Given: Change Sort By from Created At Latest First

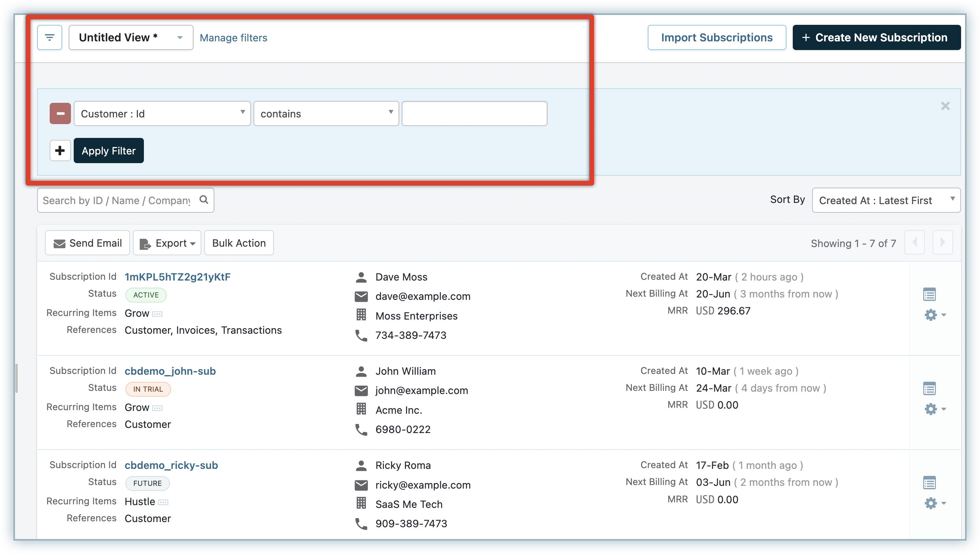Looking at the screenshot, I should coord(886,200).
